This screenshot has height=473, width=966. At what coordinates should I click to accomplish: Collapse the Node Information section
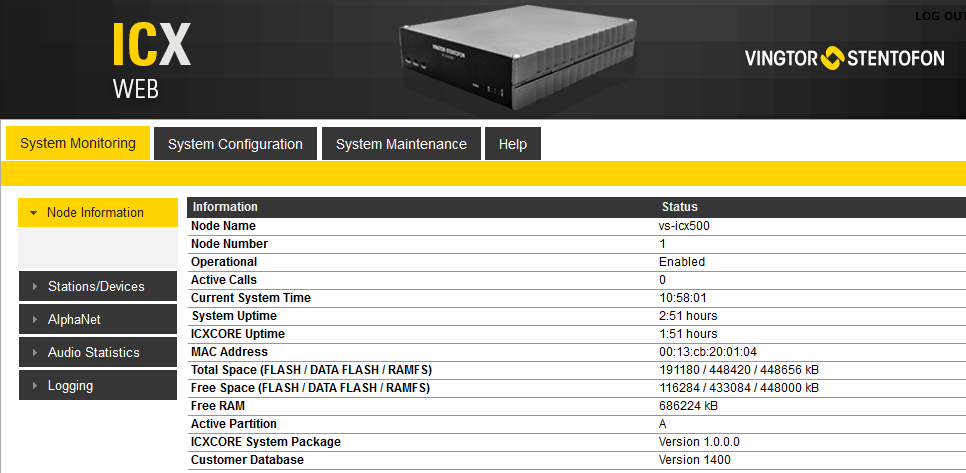98,212
